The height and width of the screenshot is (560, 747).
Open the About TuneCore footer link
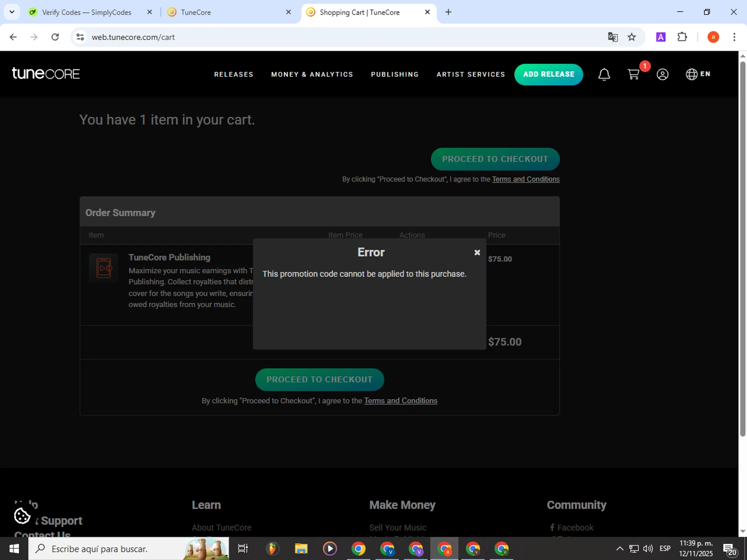[222, 528]
